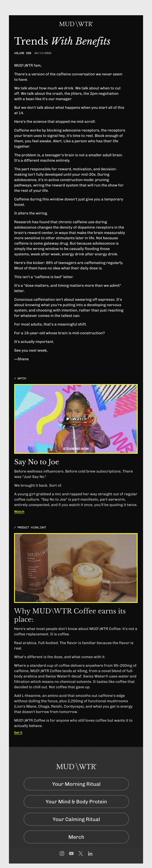Follow the yellow Get it link
This screenshot has width=152, height=868.
(x=18, y=733)
